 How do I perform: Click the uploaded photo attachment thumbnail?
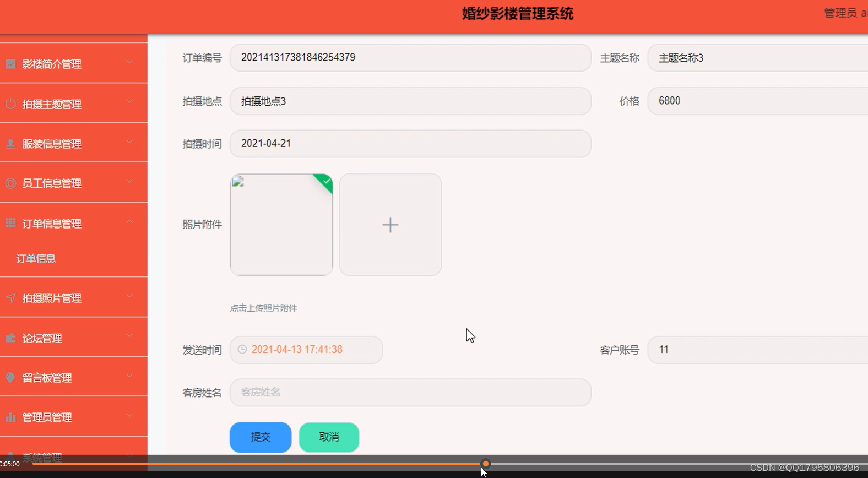(x=281, y=225)
